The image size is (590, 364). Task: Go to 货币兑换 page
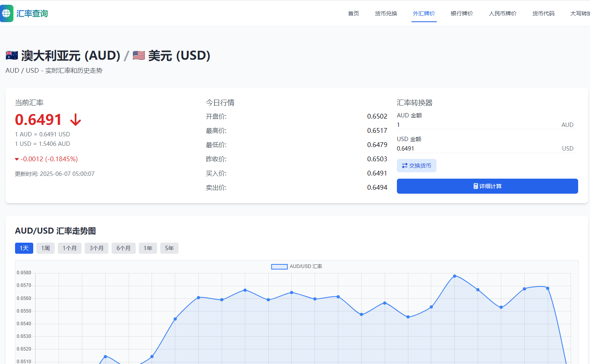point(386,13)
